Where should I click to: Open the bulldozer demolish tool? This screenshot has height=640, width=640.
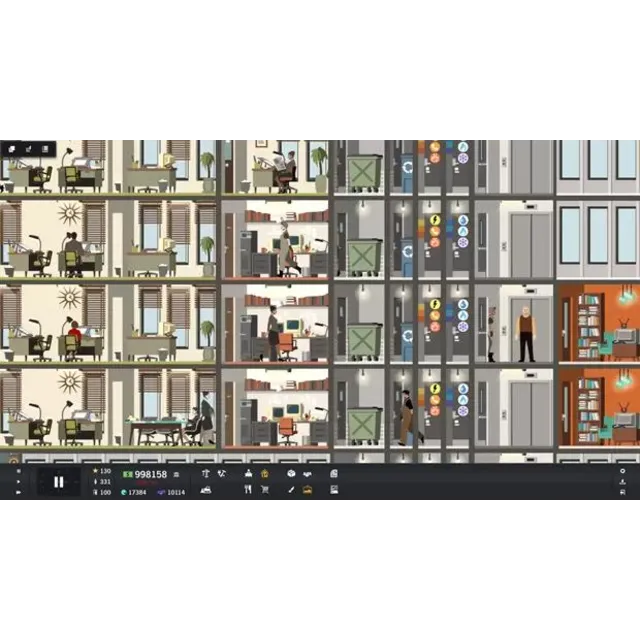click(206, 490)
